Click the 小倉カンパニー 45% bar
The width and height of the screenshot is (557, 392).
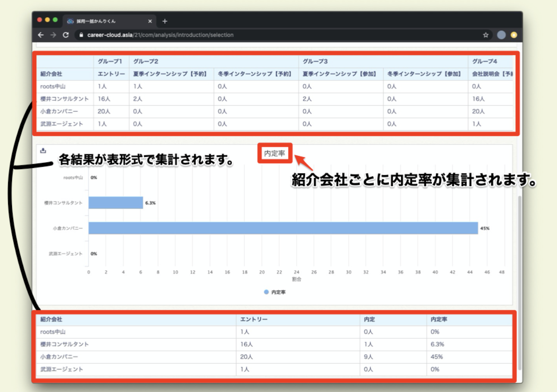pos(283,228)
